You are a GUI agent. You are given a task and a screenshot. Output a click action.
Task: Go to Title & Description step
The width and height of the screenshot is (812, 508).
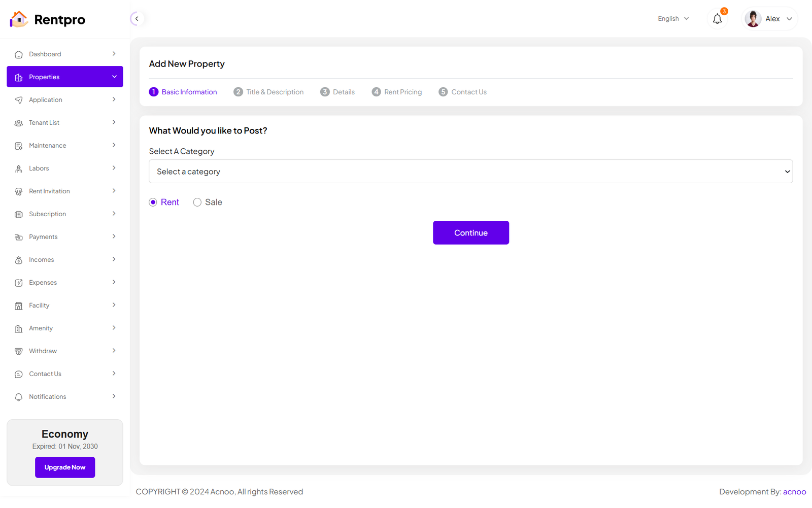tap(268, 92)
